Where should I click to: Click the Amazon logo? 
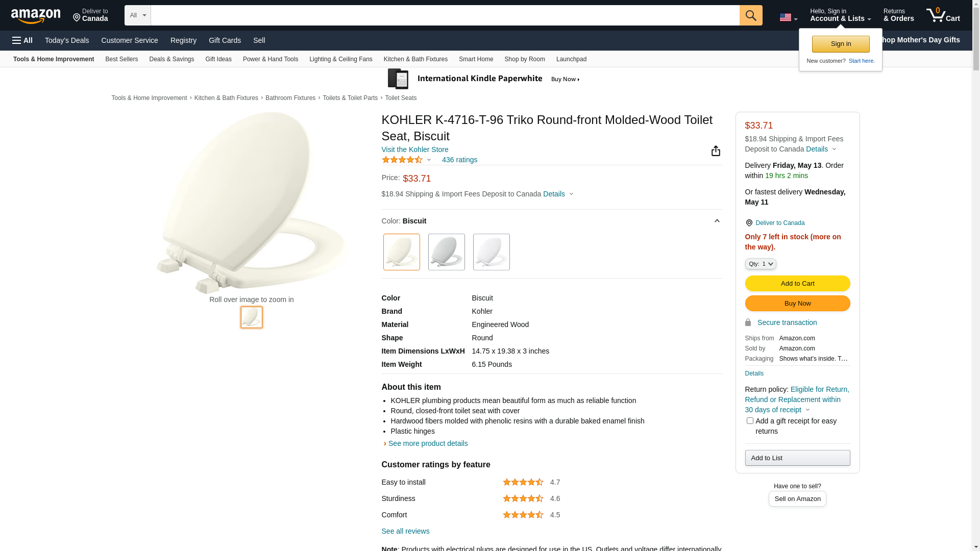(36, 16)
